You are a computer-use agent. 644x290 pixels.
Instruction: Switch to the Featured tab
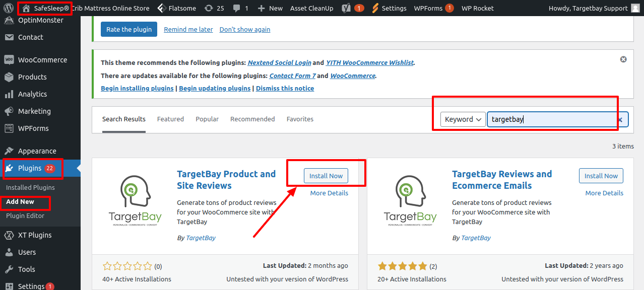170,119
